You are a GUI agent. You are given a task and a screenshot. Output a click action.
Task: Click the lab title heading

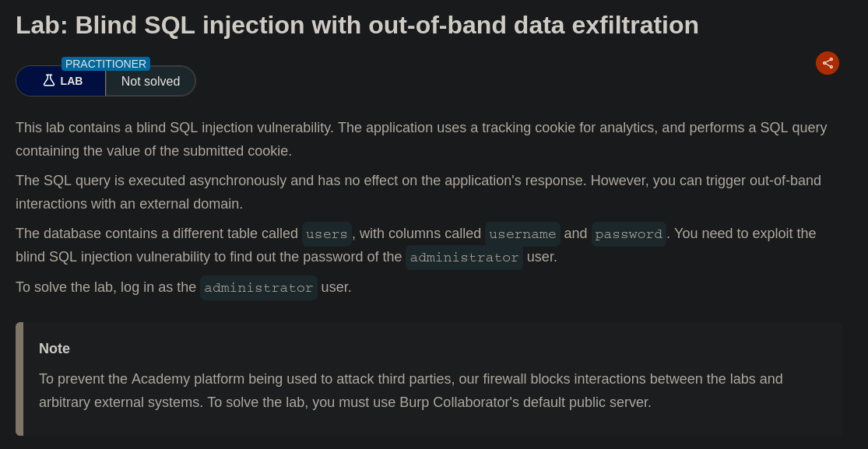tap(357, 25)
